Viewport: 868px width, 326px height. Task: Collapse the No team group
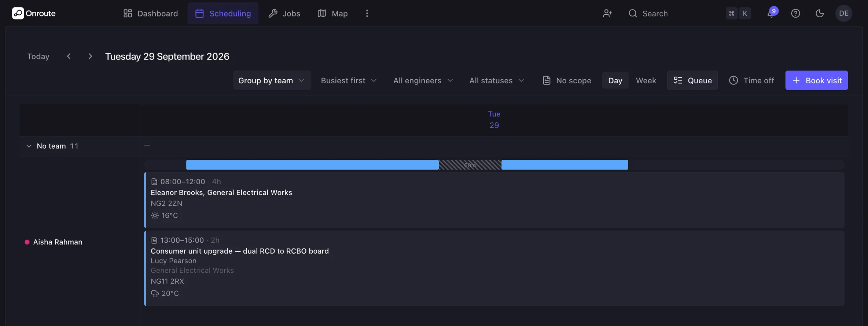click(29, 146)
